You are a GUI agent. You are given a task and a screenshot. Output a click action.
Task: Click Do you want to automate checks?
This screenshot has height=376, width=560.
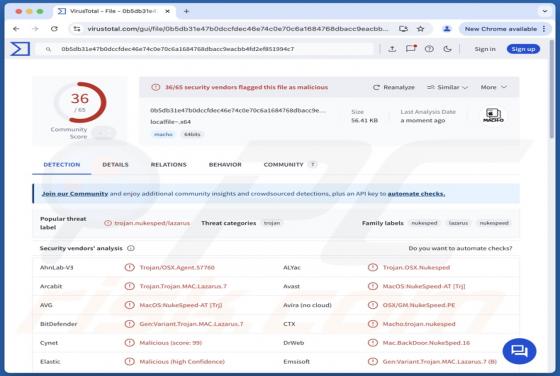point(460,248)
